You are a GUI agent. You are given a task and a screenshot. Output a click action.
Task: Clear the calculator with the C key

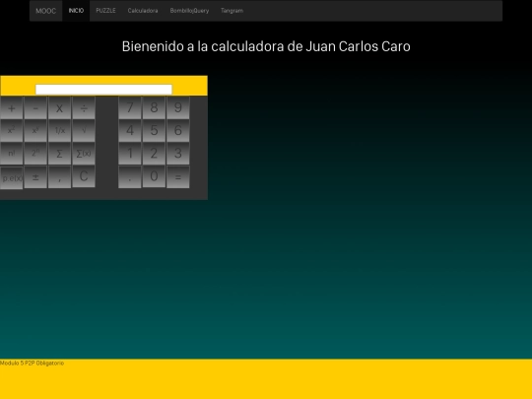(84, 176)
